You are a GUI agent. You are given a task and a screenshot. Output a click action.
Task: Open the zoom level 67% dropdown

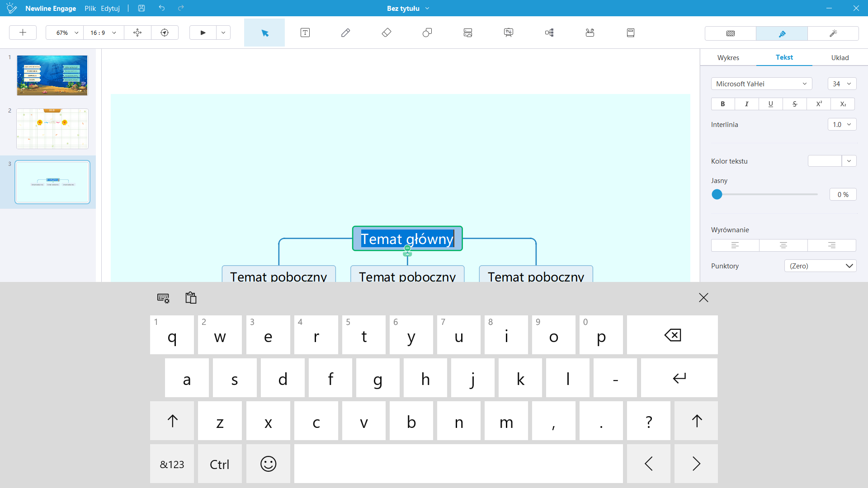64,33
